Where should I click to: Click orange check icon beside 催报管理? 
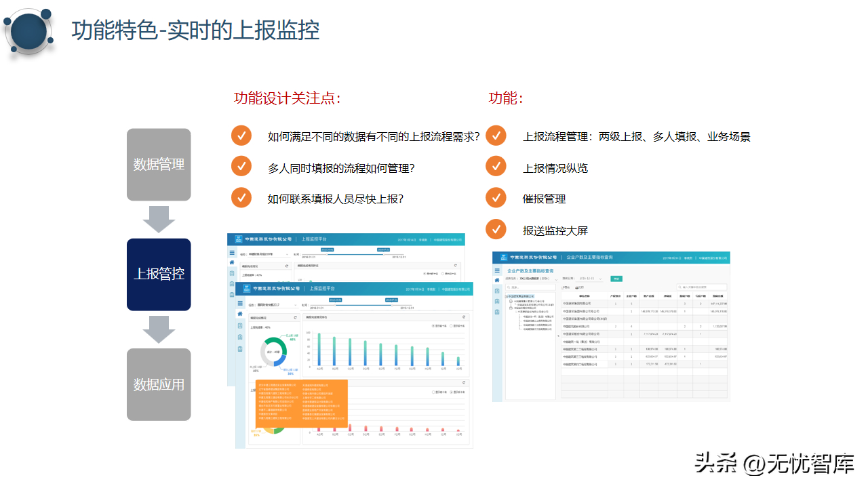[x=496, y=198]
